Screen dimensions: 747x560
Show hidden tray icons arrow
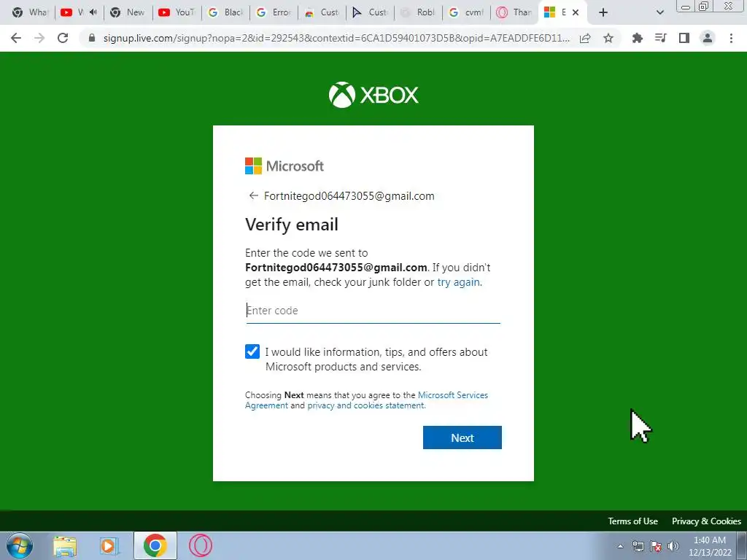click(620, 546)
